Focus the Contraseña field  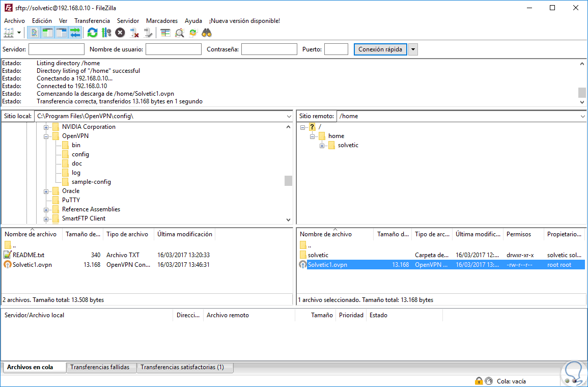click(x=269, y=49)
